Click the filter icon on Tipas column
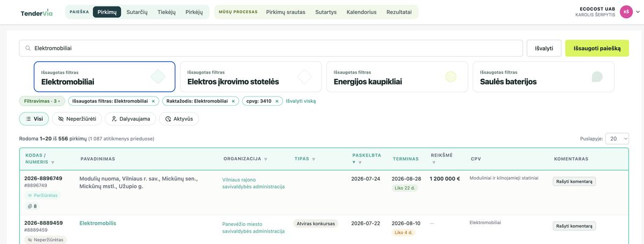Screen dimensions: 644x244 pos(313,159)
